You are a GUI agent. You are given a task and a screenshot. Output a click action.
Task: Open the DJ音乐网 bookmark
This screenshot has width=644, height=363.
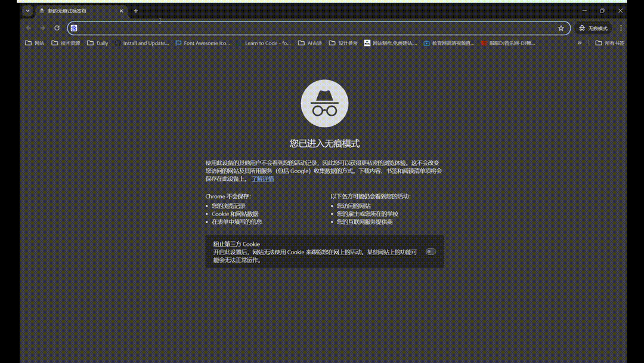[508, 43]
